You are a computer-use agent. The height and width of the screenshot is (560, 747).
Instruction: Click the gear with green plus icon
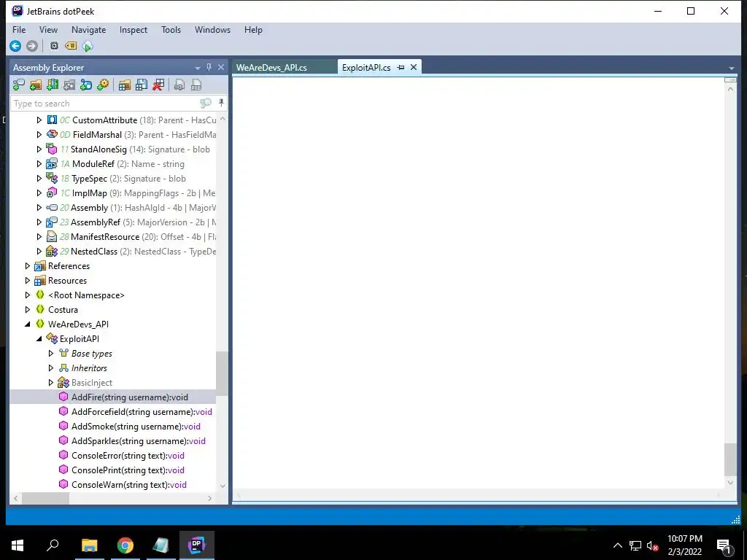[103, 85]
